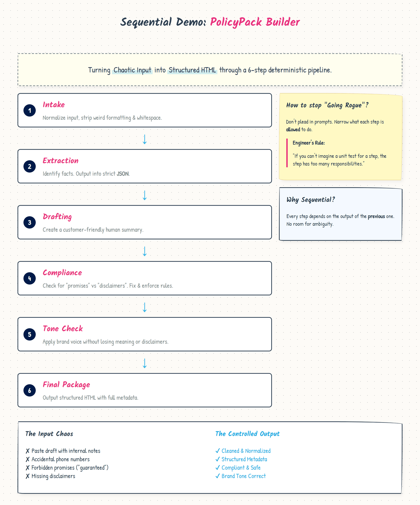The height and width of the screenshot is (505, 420).
Task: Click the step 5 number badge
Action: (29, 334)
